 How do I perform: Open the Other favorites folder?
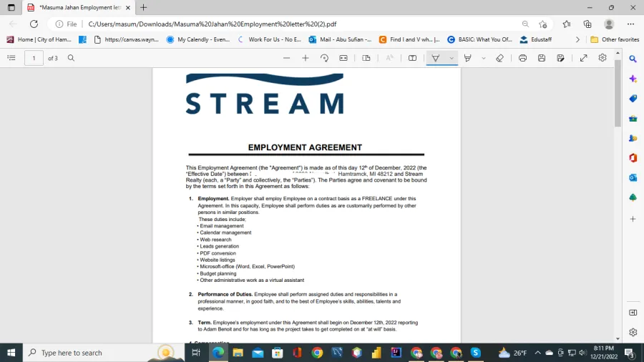[615, 39]
